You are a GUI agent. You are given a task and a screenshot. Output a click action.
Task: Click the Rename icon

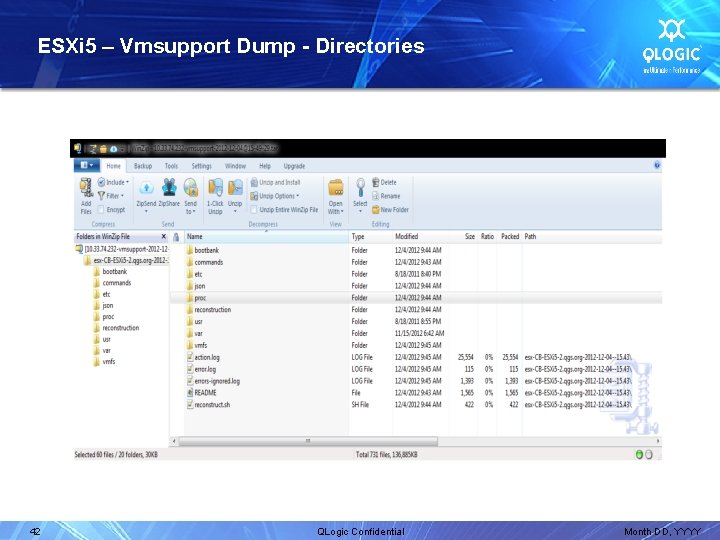click(x=375, y=196)
